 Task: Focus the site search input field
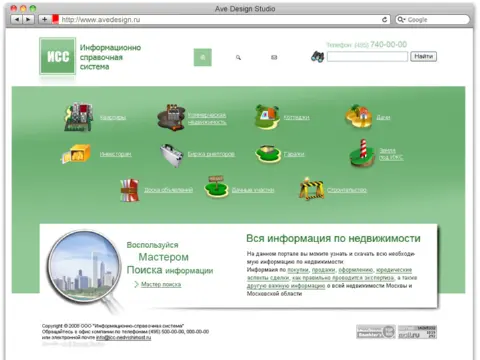coord(367,57)
